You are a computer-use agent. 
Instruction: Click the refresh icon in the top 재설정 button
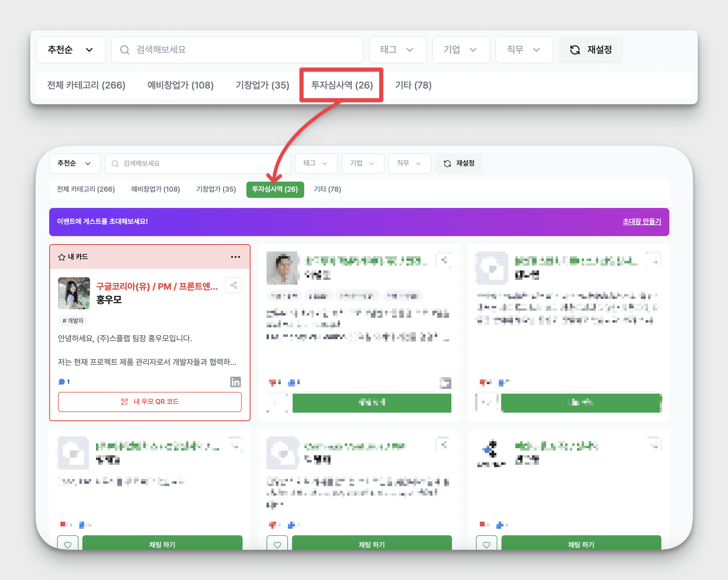575,50
